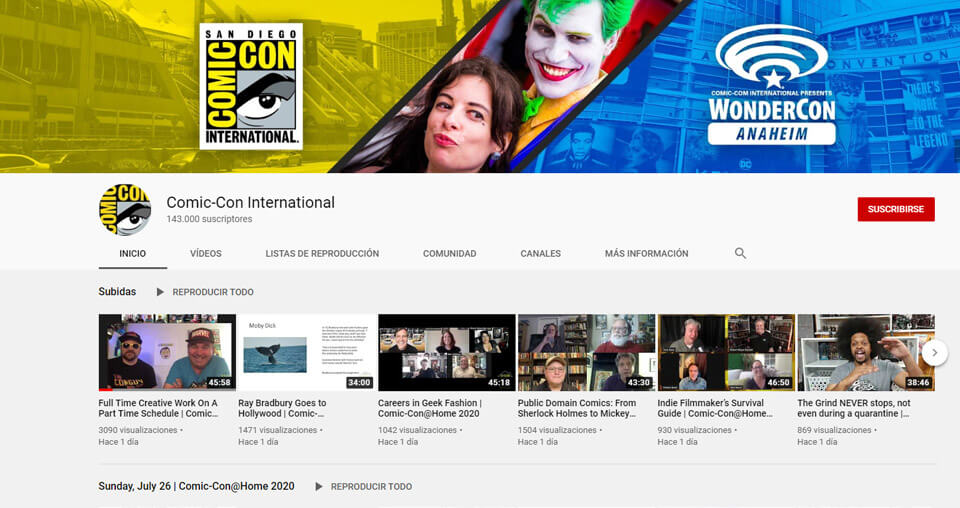The image size is (960, 508).
Task: Open The Grind NEVER stops thumbnail
Action: point(866,353)
